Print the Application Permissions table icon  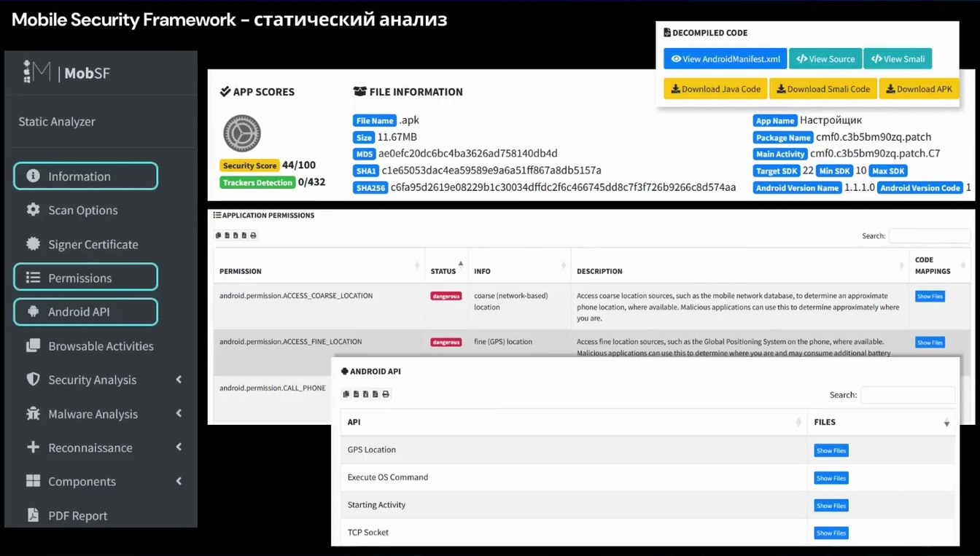click(x=253, y=235)
